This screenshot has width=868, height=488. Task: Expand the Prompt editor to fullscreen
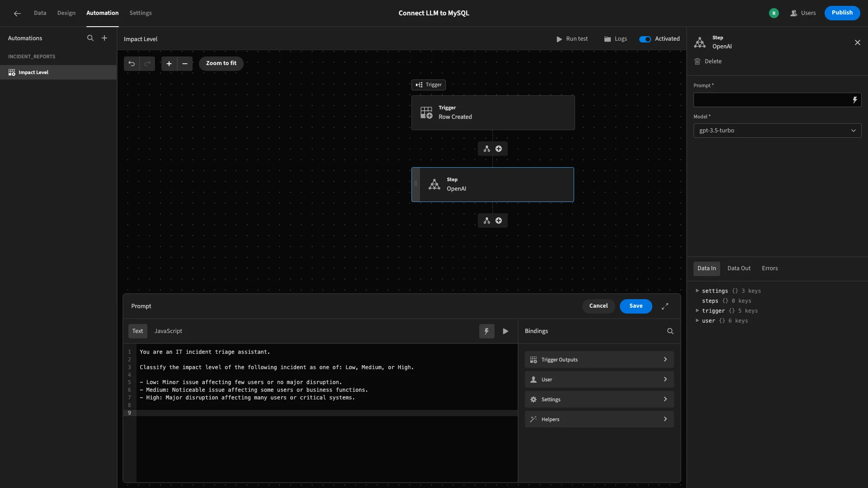[x=665, y=306]
